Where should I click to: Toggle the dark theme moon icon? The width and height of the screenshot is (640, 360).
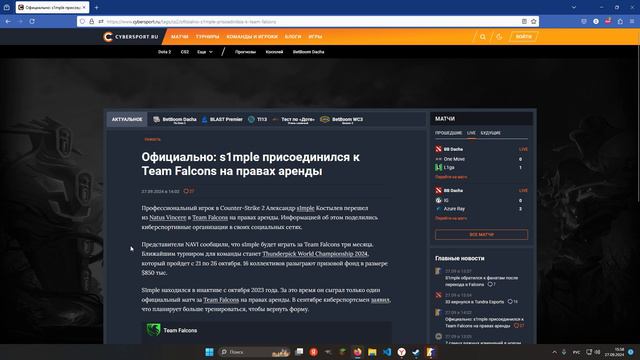[x=499, y=37]
